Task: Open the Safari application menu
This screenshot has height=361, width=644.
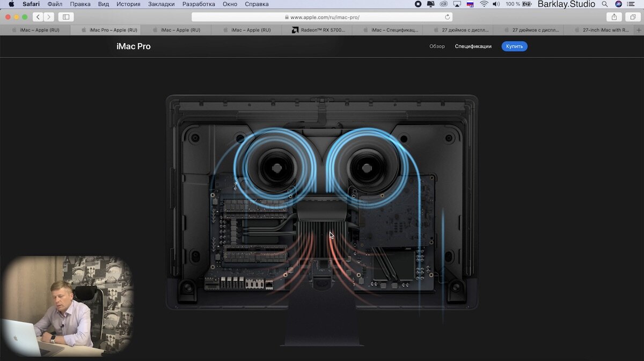Action: point(31,4)
